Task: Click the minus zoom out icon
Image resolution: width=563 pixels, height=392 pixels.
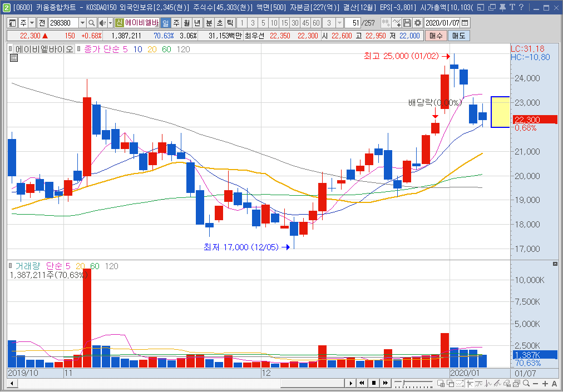Action: 535,383
